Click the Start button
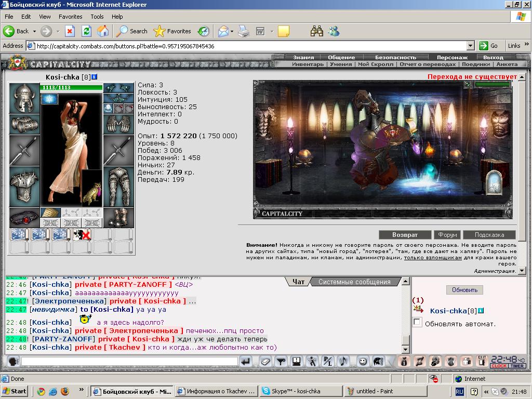This screenshot has height=399, width=532. (14, 391)
